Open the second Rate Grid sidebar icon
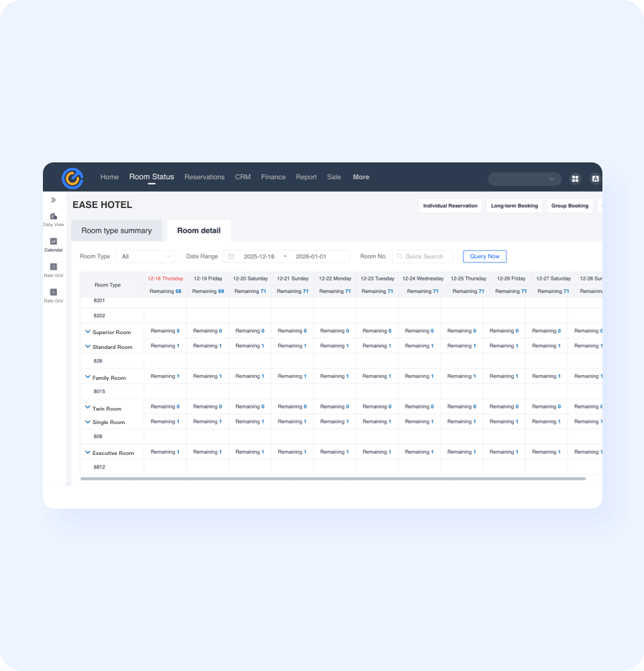Screen dimensions: 644x671 tap(53, 293)
